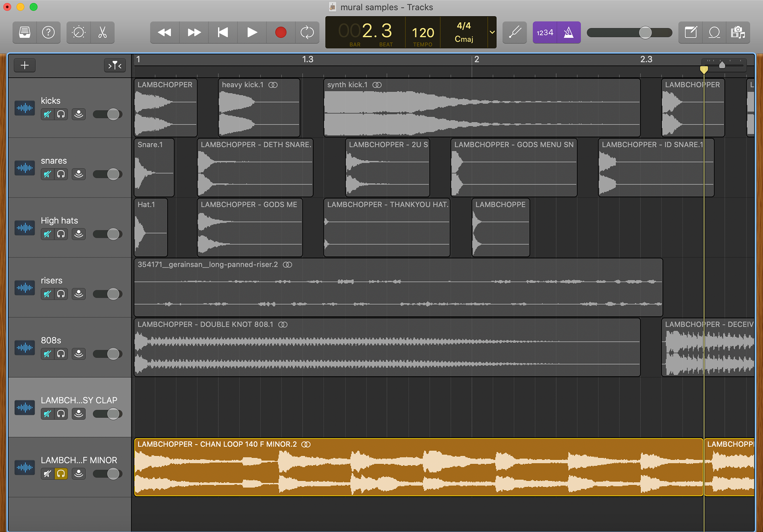Mute the snares track

47,174
